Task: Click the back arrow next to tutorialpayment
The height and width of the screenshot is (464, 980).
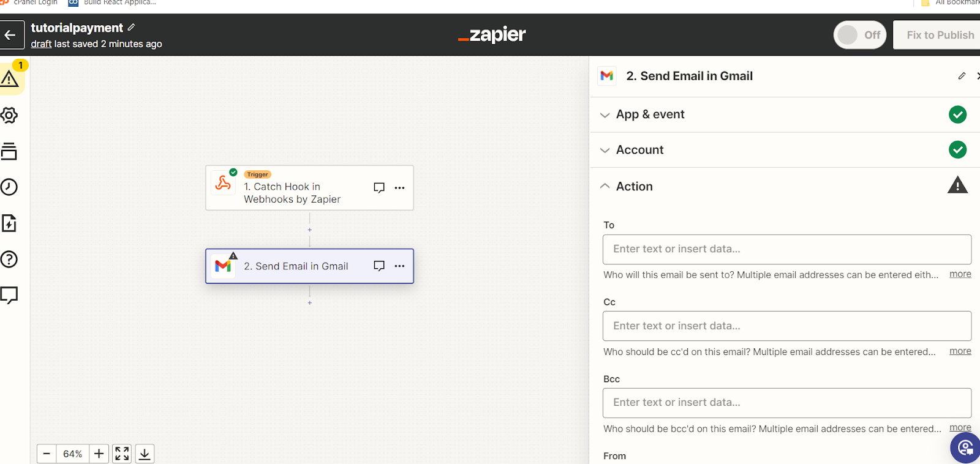Action: tap(11, 35)
